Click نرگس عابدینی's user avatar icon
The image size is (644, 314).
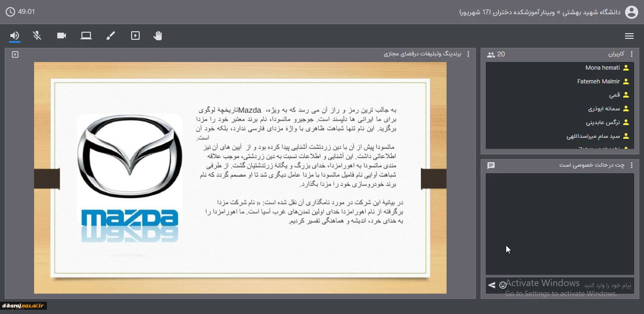tap(626, 123)
